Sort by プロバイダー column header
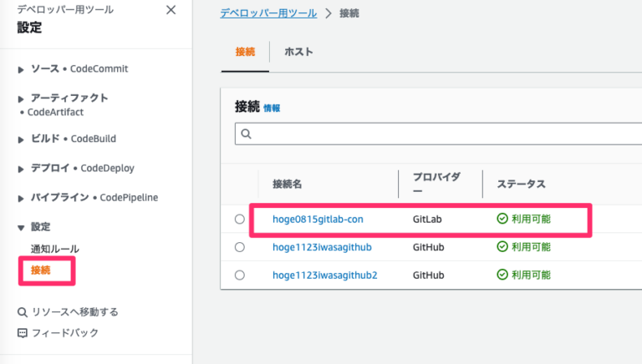 (436, 184)
